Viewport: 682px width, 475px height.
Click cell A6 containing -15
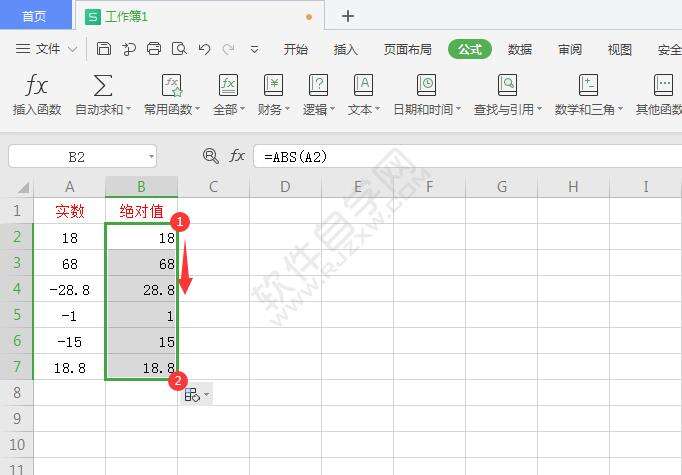click(x=70, y=341)
